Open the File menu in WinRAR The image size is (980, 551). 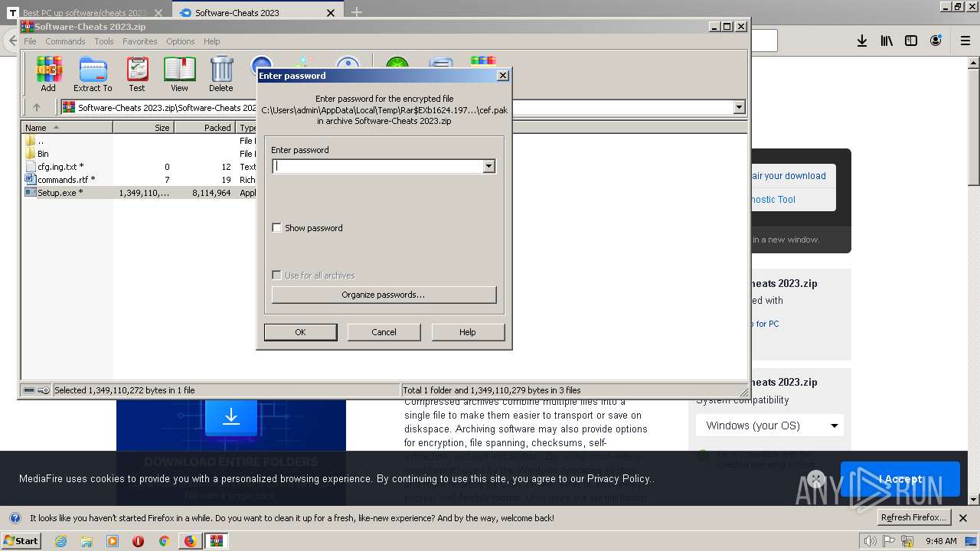click(30, 41)
